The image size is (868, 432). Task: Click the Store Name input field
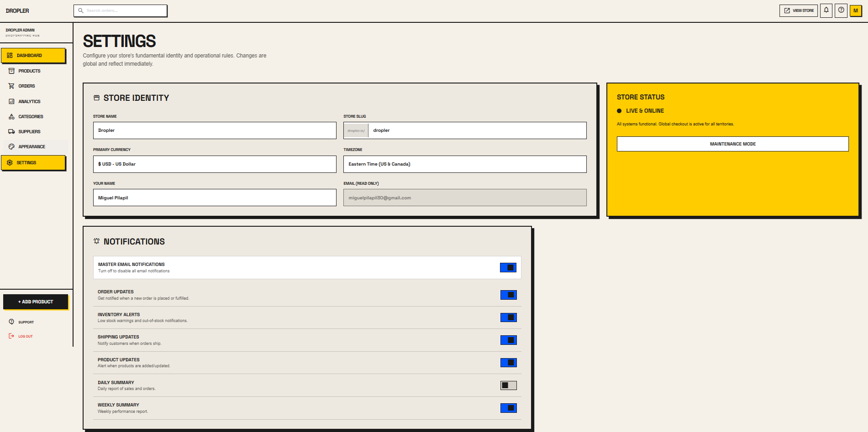[215, 130]
